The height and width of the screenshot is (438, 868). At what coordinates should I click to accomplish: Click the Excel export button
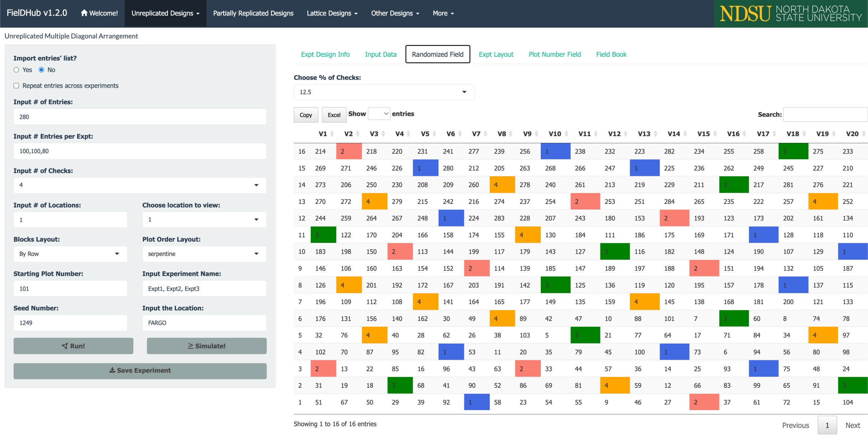pyautogui.click(x=334, y=115)
